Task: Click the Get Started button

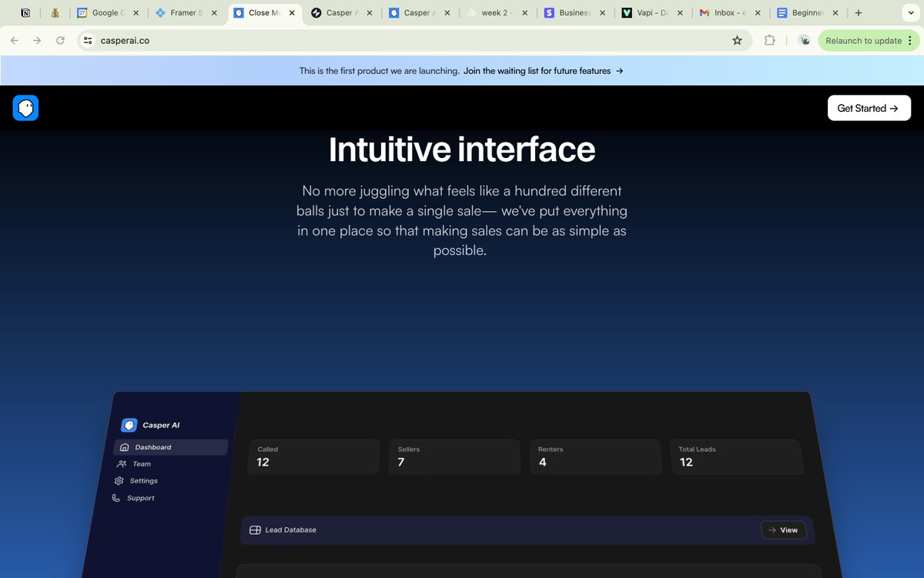Action: coord(869,108)
